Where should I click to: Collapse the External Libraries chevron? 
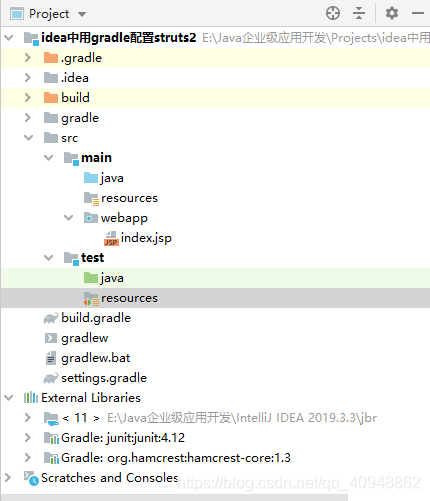tap(9, 398)
